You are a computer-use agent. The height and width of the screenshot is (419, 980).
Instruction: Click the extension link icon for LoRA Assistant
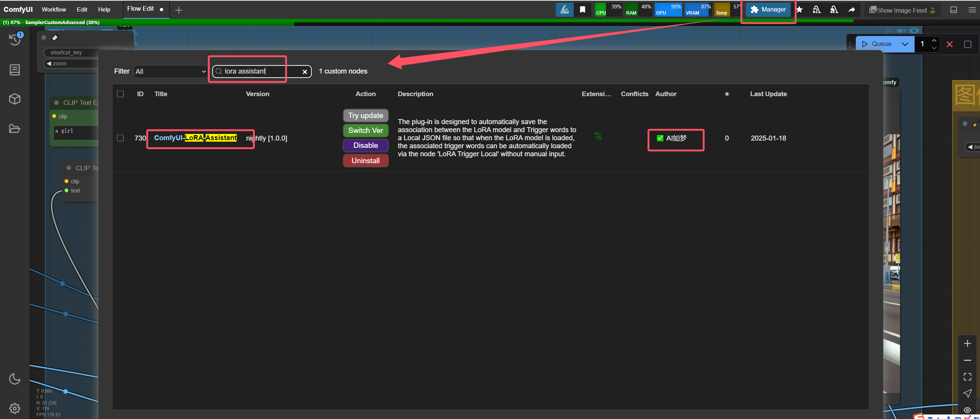tap(598, 136)
